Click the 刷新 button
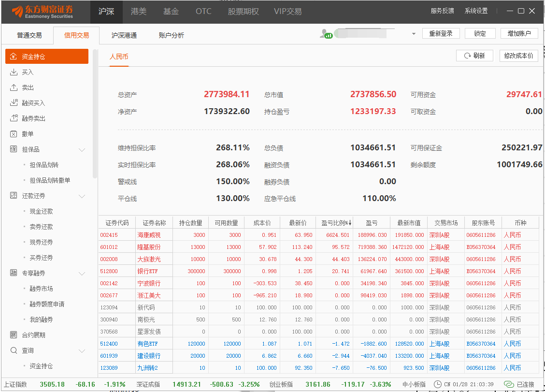Screen dimensions: 545x392 (x=474, y=56)
